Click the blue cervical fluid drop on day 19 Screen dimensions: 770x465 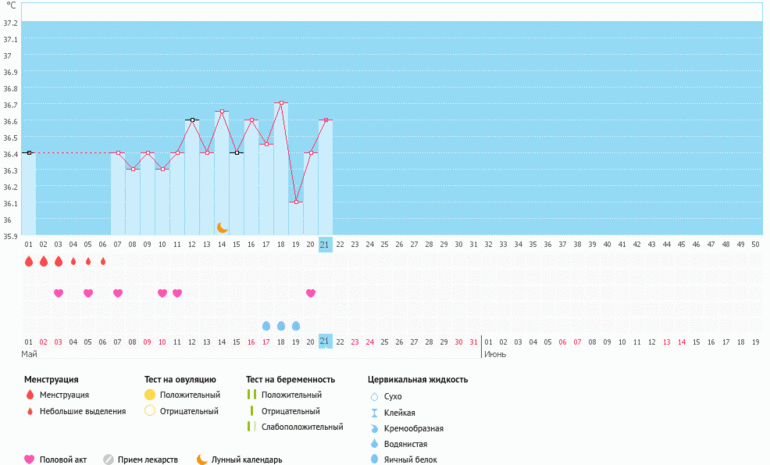point(296,326)
